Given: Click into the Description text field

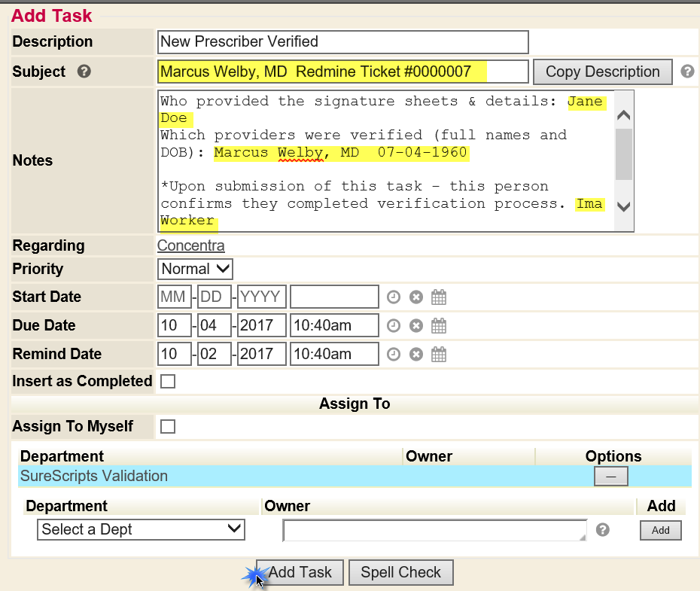Looking at the screenshot, I should [x=342, y=42].
